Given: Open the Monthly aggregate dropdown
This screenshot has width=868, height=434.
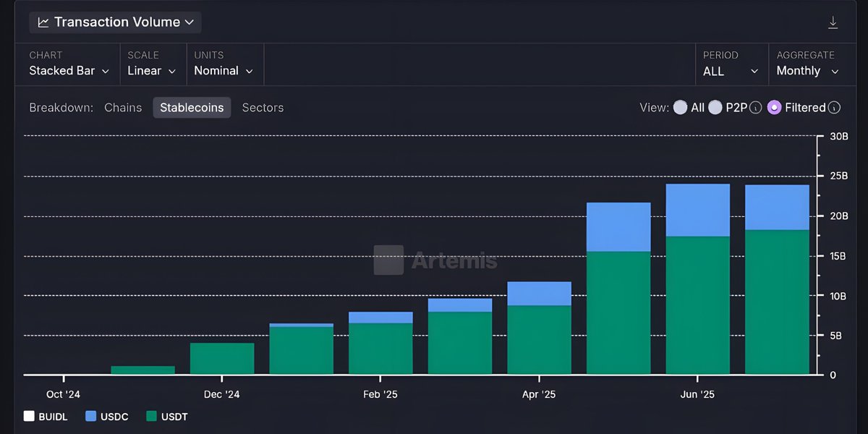Looking at the screenshot, I should click(x=807, y=71).
